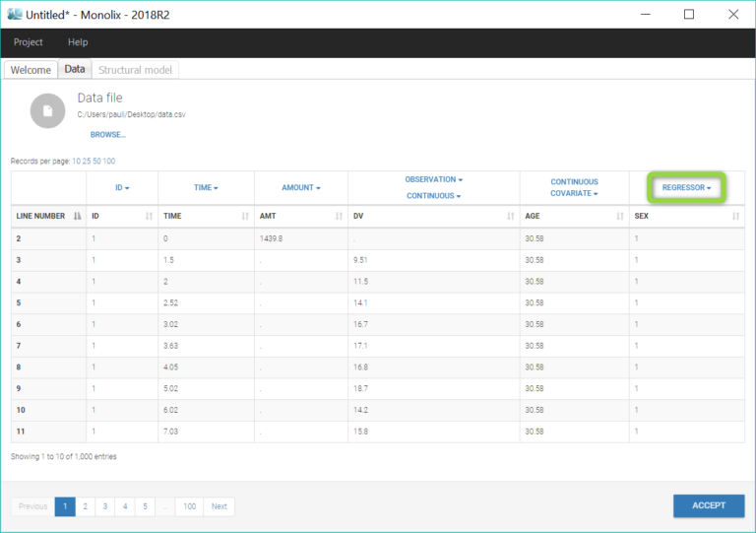Sort table by the SEX column arrows
Screen dimensions: 756x533
tap(735, 216)
